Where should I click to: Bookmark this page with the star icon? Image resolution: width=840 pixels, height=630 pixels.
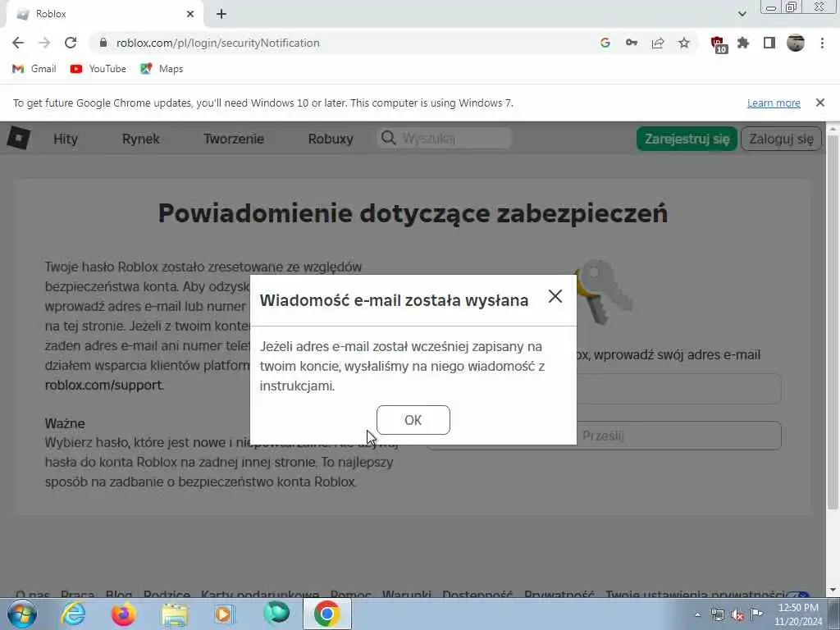[684, 43]
